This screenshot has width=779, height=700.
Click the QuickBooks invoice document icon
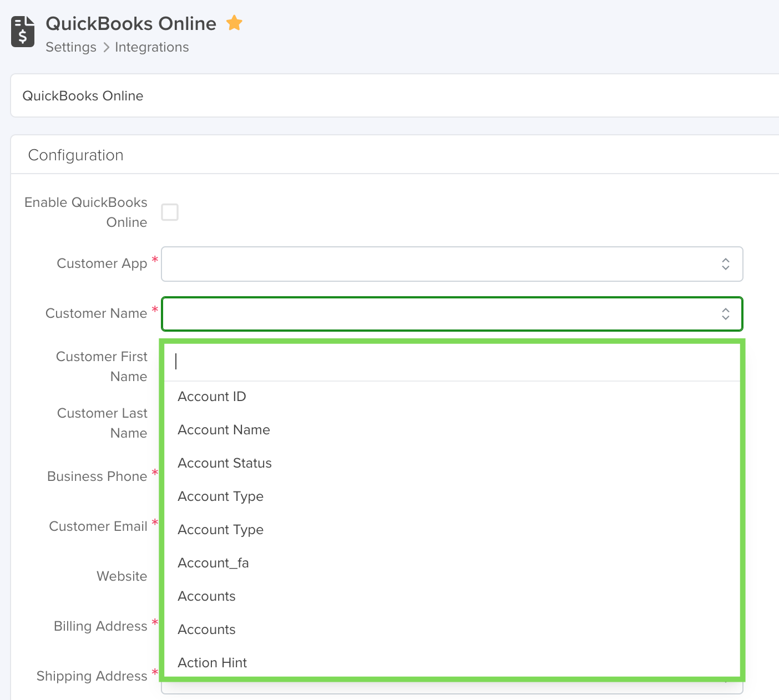[x=23, y=32]
